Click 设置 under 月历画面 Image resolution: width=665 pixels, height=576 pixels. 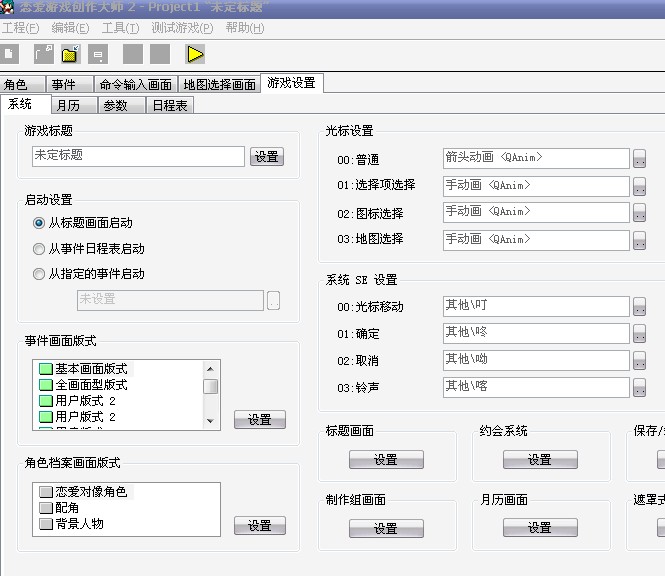tap(540, 528)
